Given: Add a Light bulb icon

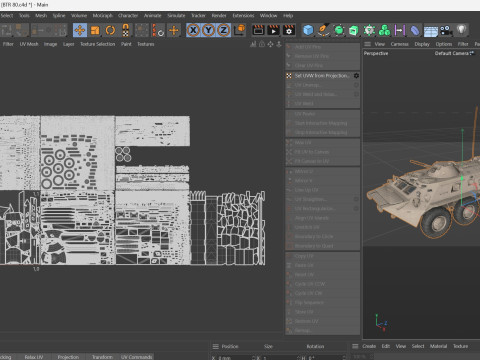Looking at the screenshot, I should 461,30.
